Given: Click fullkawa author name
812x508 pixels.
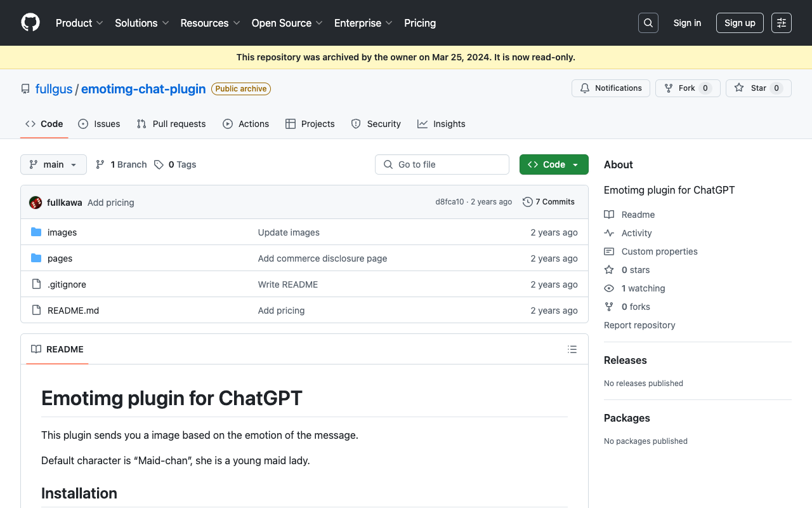Looking at the screenshot, I should pyautogui.click(x=65, y=203).
